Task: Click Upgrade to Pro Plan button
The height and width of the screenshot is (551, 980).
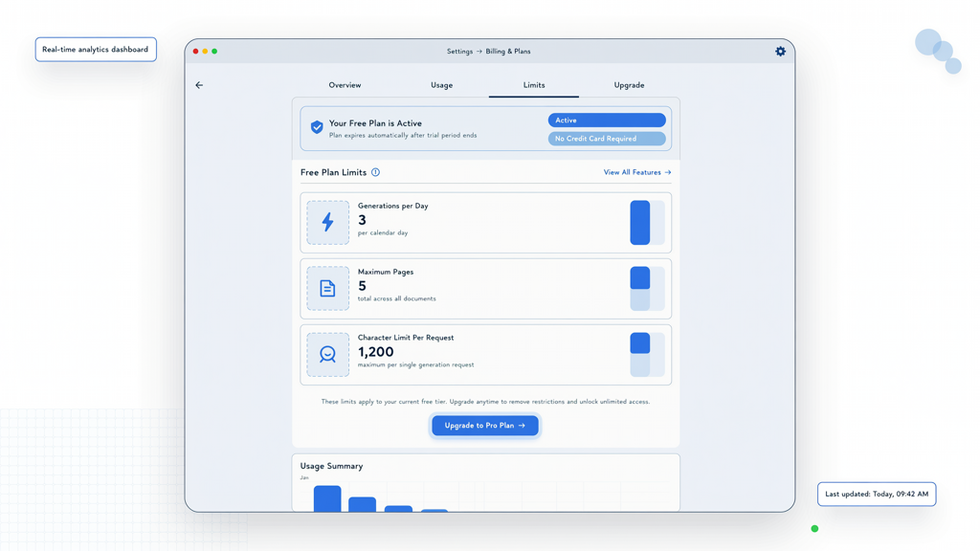Action: click(x=485, y=426)
